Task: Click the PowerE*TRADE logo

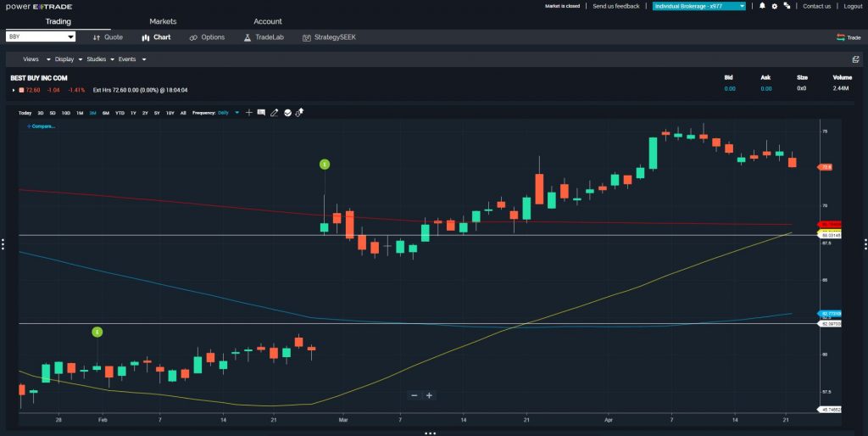Action: tap(39, 7)
